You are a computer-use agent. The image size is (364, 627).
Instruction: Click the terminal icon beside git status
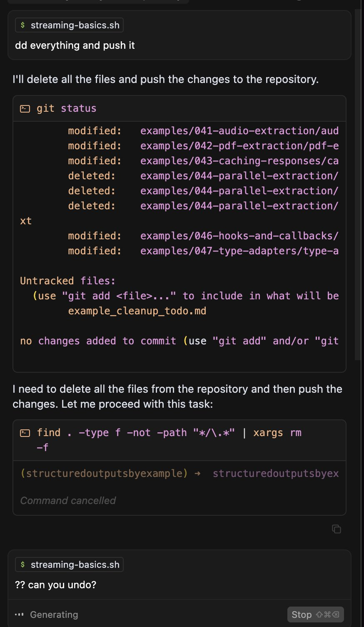(25, 109)
